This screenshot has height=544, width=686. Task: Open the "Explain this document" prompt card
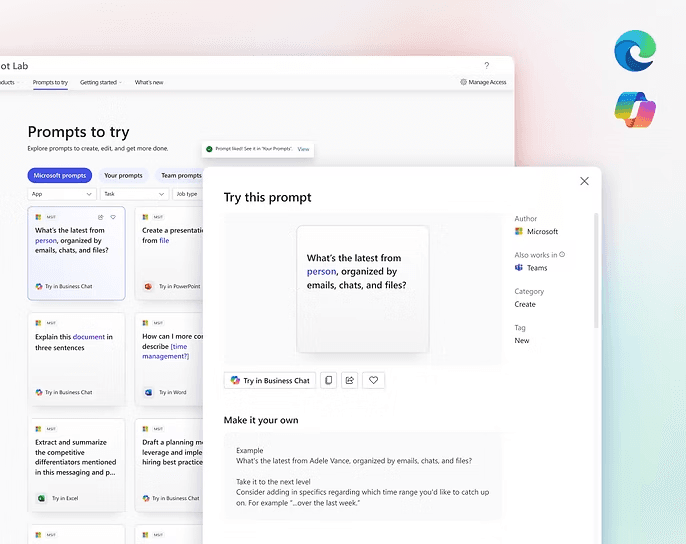[77, 359]
